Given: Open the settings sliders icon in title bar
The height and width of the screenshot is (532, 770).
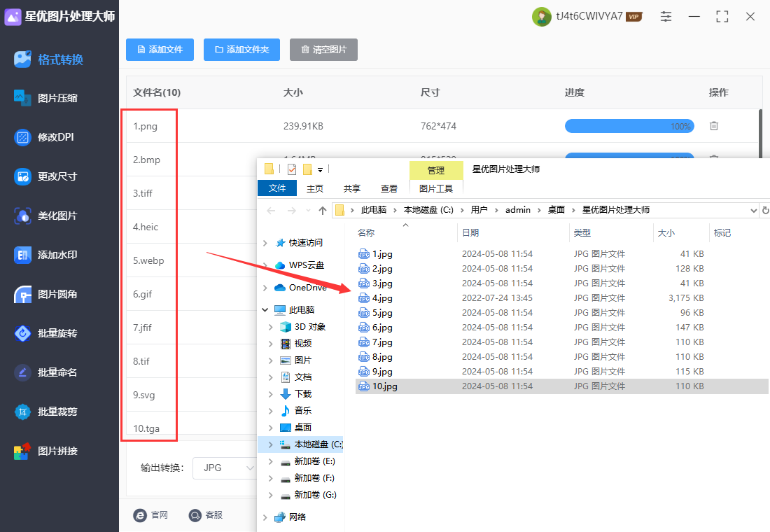Looking at the screenshot, I should click(x=666, y=17).
